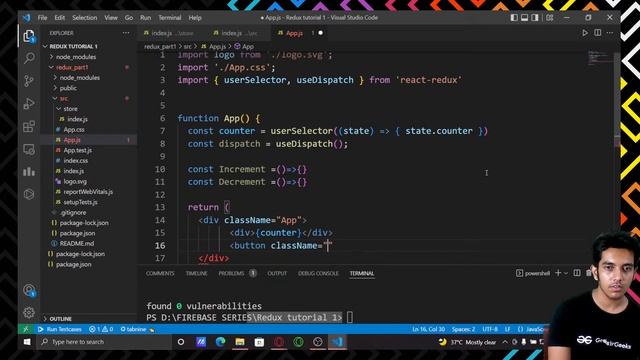
Task: Open the Help menu
Action: 195,18
